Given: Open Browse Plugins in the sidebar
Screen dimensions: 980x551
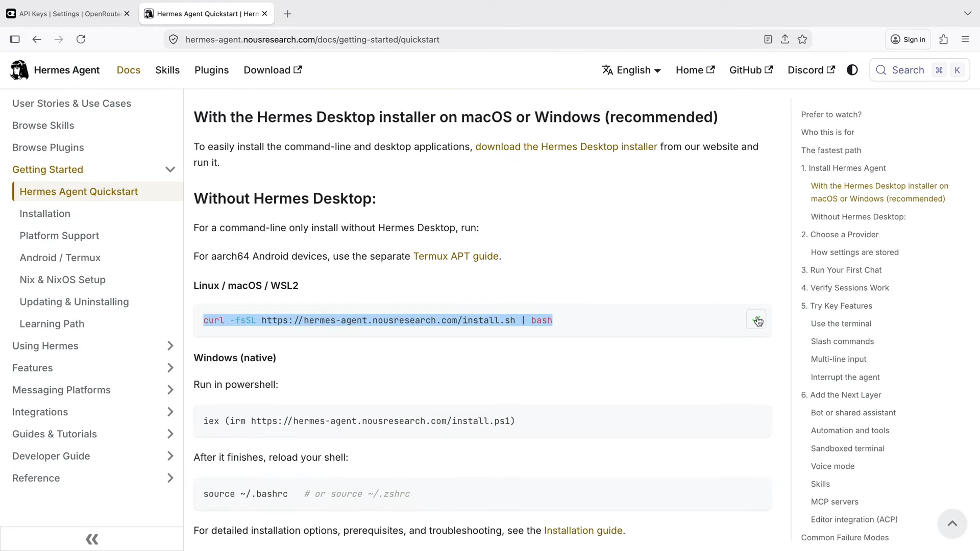Looking at the screenshot, I should (x=48, y=147).
